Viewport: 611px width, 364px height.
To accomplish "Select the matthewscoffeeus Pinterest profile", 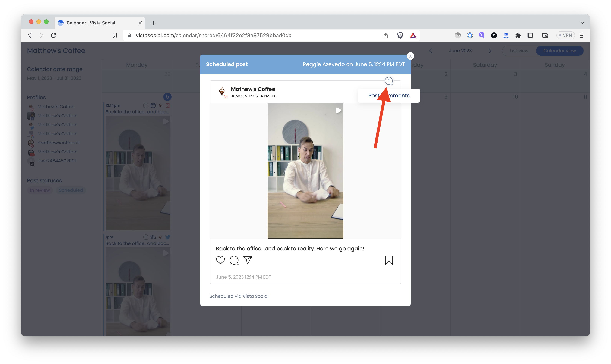I will pyautogui.click(x=53, y=143).
